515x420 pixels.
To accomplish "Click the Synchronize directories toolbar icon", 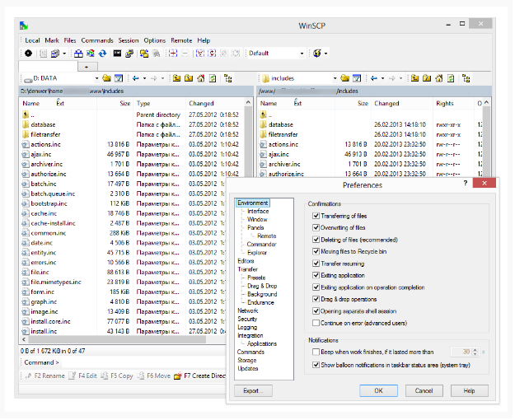I will (x=91, y=54).
